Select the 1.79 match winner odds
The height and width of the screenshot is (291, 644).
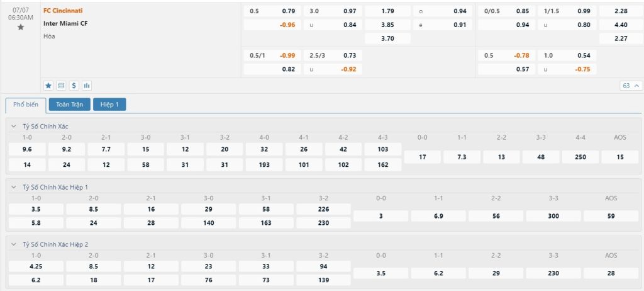tap(387, 11)
